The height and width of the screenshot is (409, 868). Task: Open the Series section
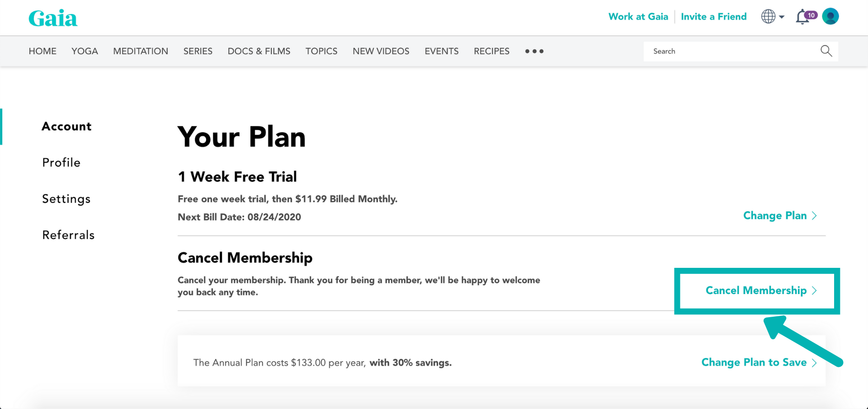coord(198,51)
